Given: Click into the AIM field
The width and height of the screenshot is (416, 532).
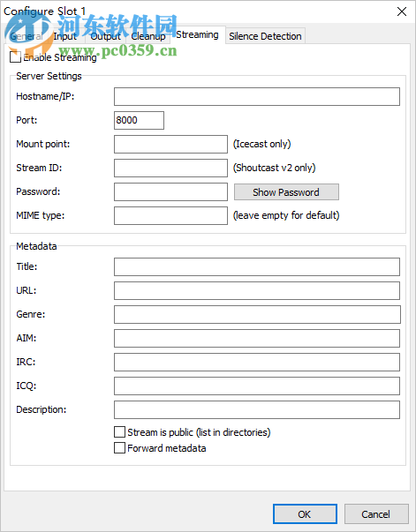Looking at the screenshot, I should coord(257,338).
